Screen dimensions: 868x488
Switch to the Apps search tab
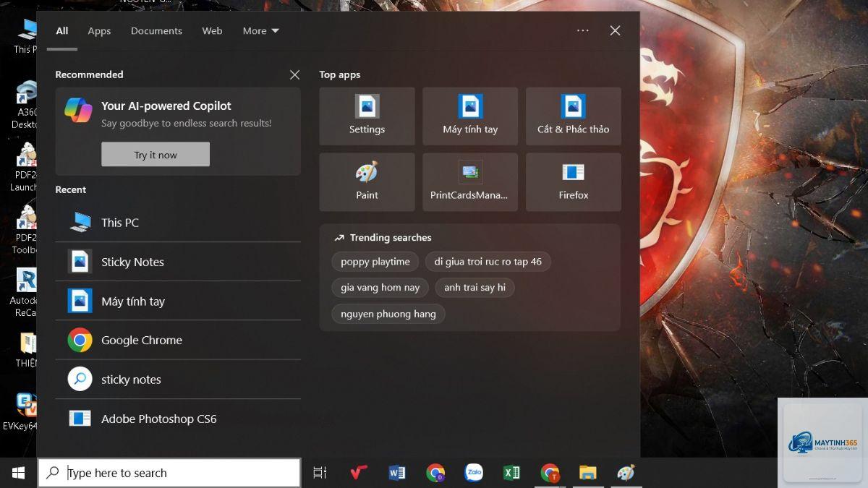99,30
